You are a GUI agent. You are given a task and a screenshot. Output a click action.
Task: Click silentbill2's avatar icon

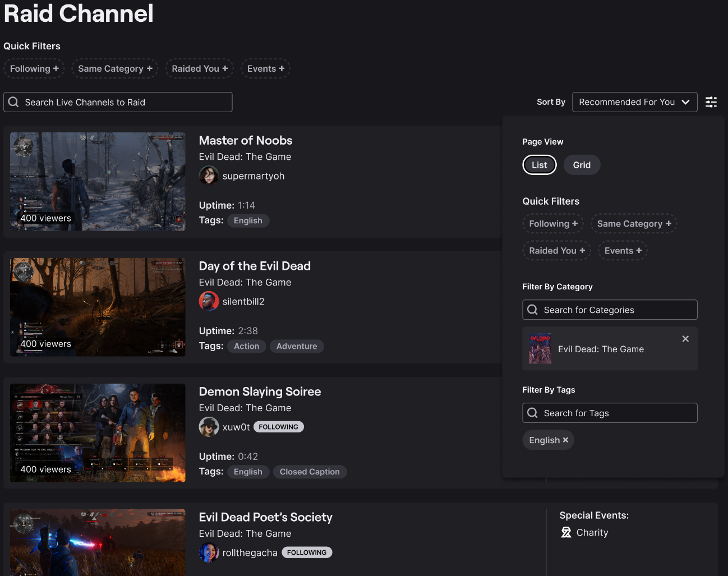209,301
